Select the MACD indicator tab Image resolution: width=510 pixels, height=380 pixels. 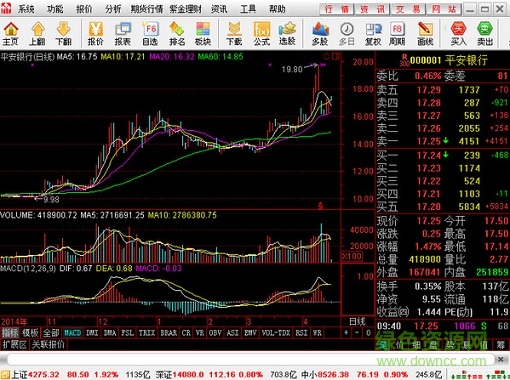pyautogui.click(x=73, y=333)
